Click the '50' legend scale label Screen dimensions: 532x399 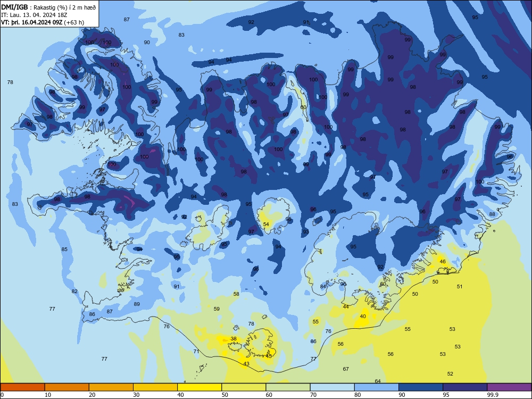click(x=225, y=395)
